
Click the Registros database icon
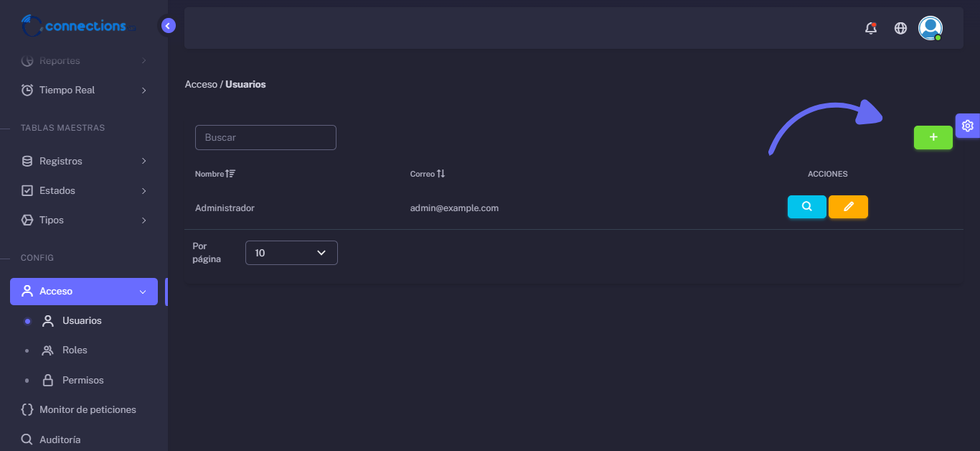tap(27, 161)
